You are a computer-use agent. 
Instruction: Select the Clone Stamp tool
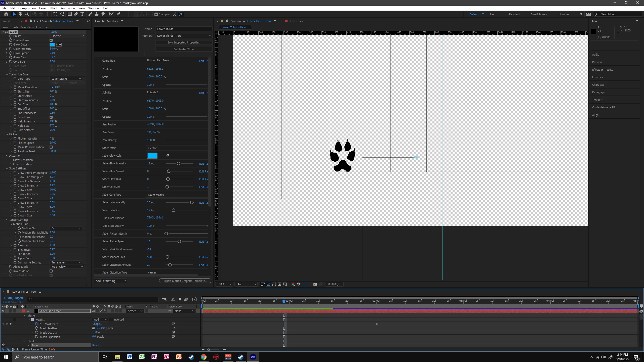pyautogui.click(x=97, y=14)
